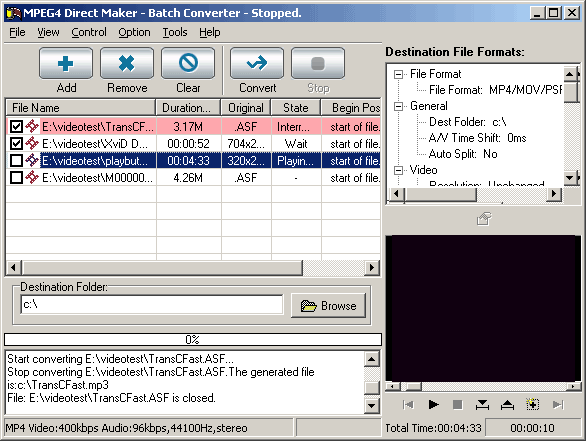Image resolution: width=586 pixels, height=441 pixels.
Task: Collapse the File Format tree node
Action: click(x=398, y=74)
